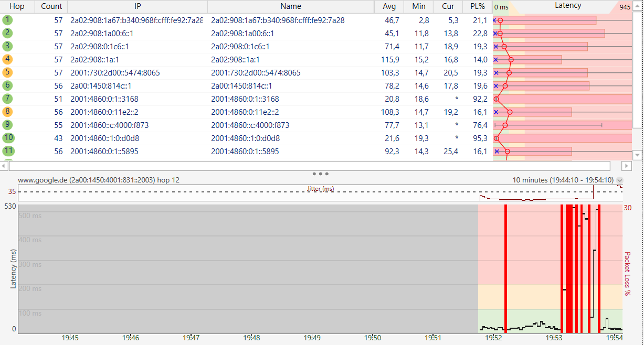Click IP cell 2001:4860:0:1::3168

point(104,99)
